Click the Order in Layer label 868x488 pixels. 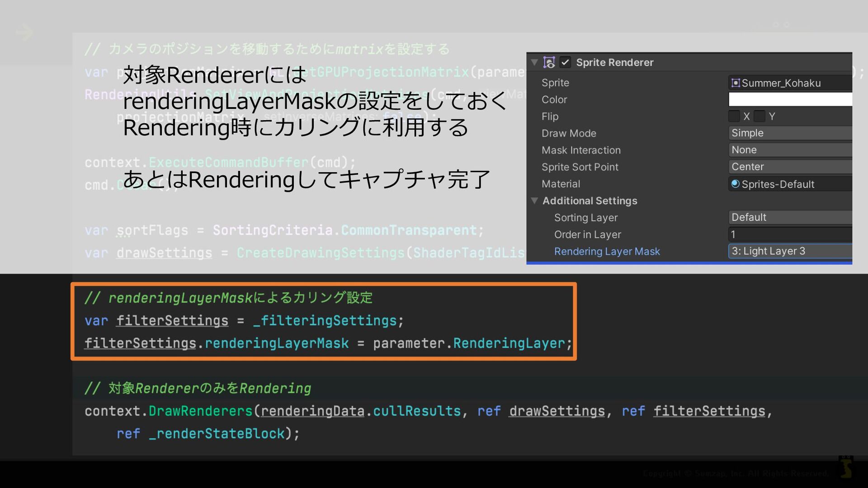click(x=588, y=235)
